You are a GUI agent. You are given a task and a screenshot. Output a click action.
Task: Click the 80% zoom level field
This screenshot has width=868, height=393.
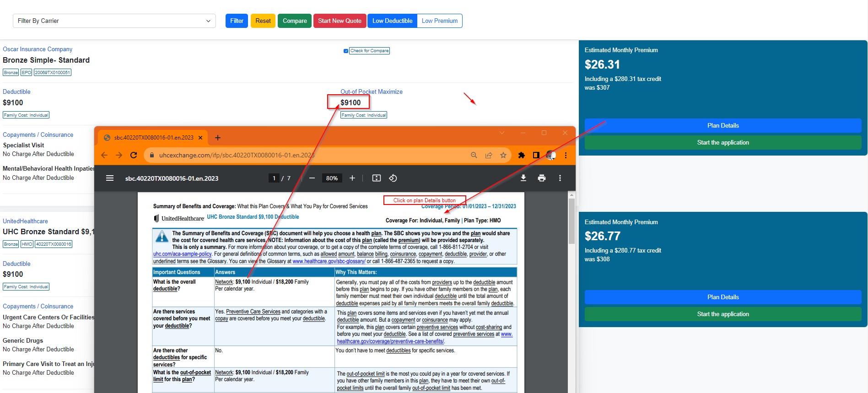pyautogui.click(x=332, y=178)
